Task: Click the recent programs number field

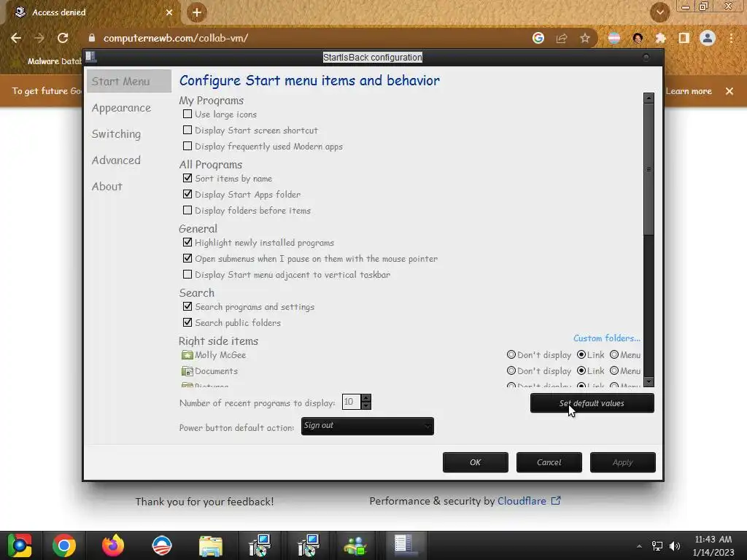Action: [x=351, y=402]
